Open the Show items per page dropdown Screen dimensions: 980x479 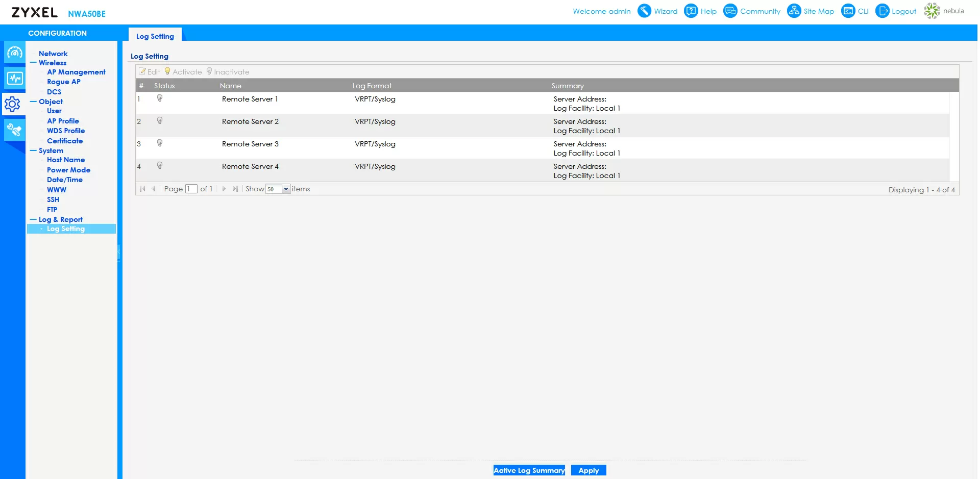[x=286, y=189]
